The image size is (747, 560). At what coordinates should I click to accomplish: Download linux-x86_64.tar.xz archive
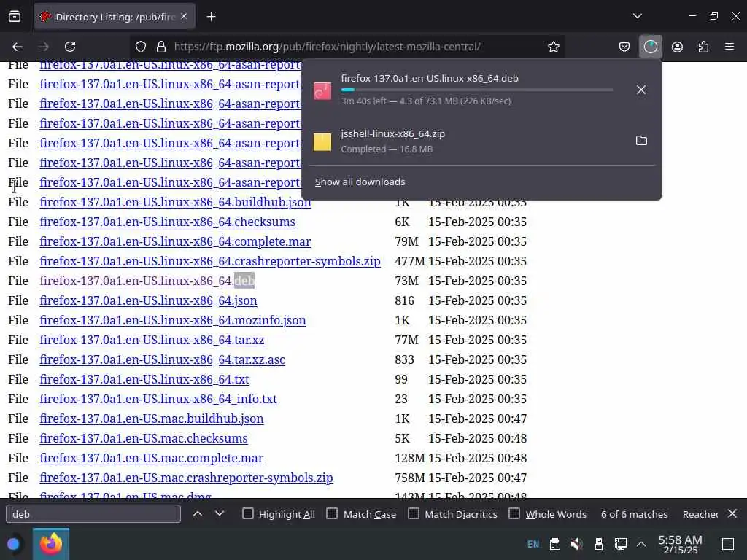click(x=152, y=340)
